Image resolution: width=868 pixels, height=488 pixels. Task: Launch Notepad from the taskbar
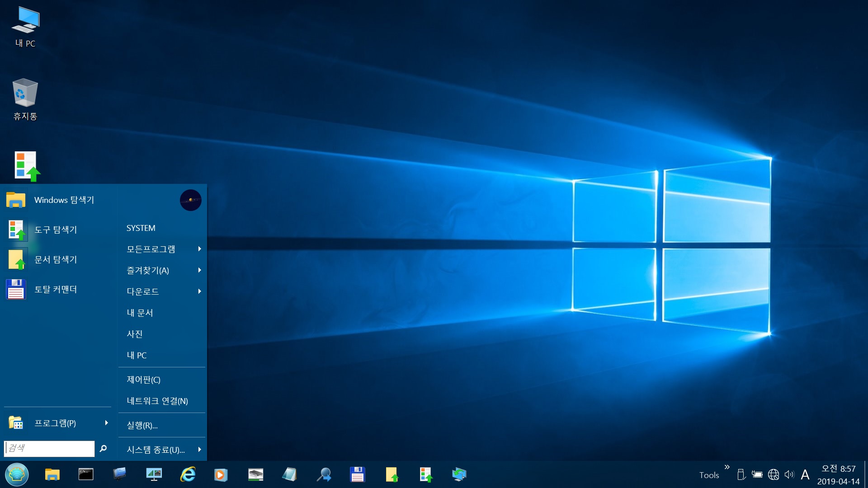[x=289, y=474]
